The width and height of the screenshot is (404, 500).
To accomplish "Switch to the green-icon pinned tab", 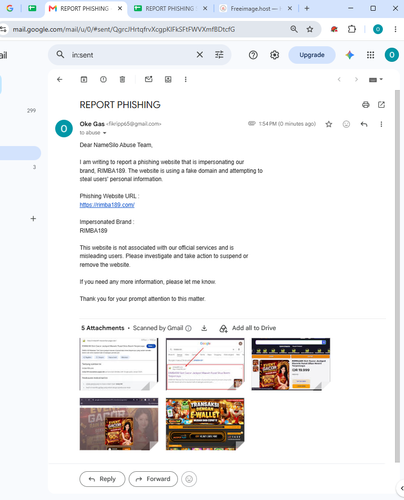I will [x=32, y=8].
